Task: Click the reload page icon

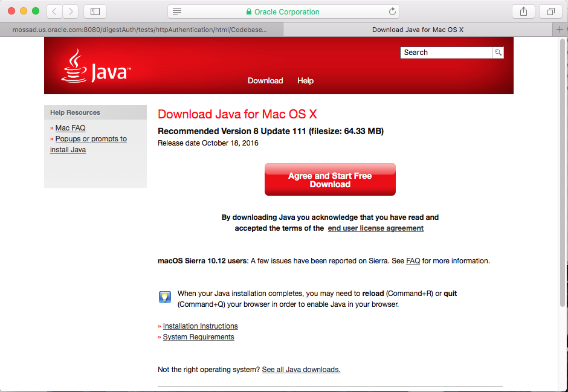Action: click(392, 11)
